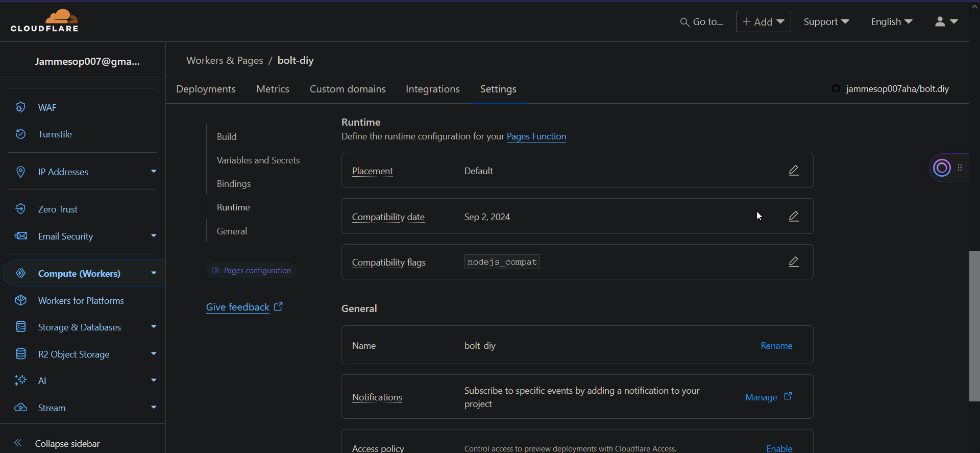
Task: Switch to the Metrics tab
Action: click(x=273, y=89)
